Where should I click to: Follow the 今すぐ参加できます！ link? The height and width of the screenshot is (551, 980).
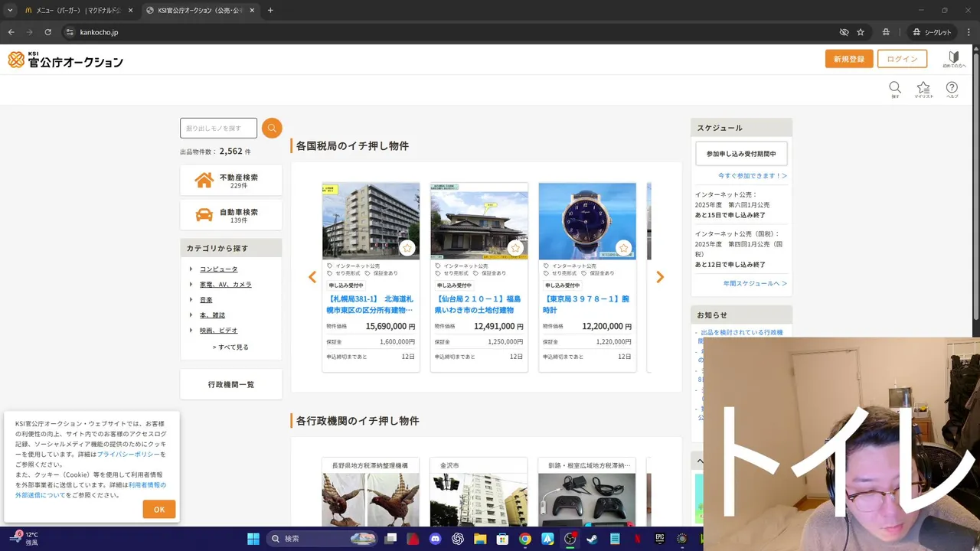click(x=752, y=175)
